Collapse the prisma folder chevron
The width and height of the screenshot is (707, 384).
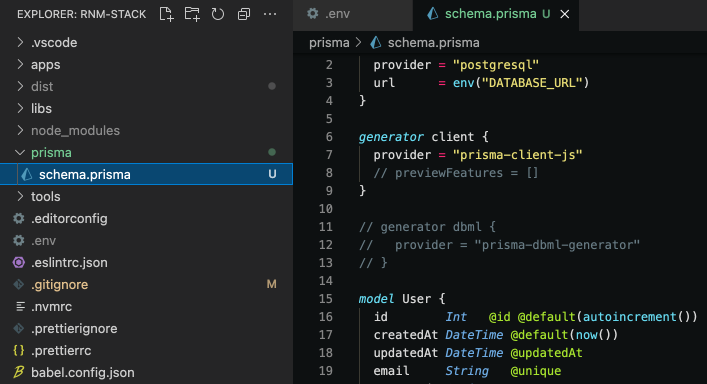[20, 152]
